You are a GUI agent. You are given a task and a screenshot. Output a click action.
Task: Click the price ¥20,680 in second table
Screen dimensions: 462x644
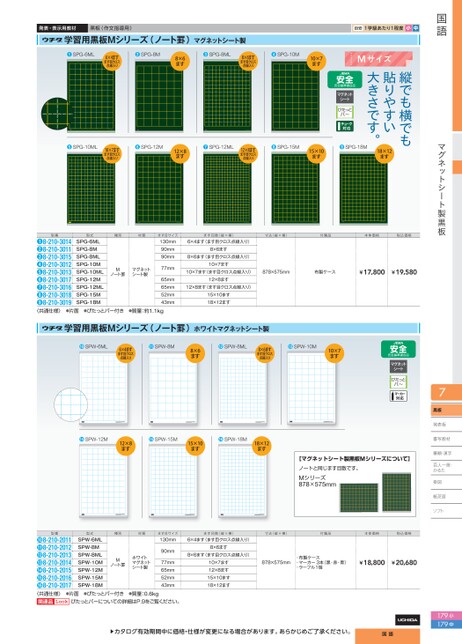point(404,563)
